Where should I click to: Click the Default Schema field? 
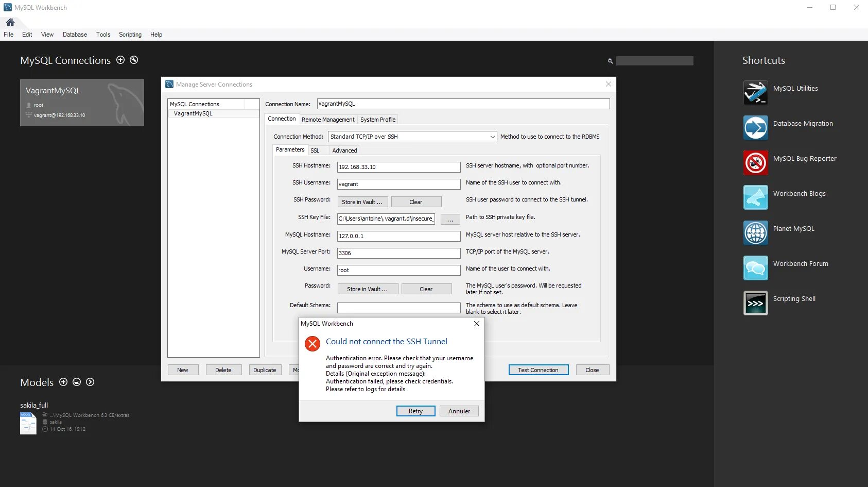click(x=399, y=308)
